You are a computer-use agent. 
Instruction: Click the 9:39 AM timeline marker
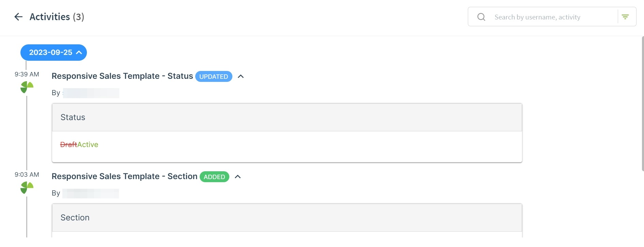[27, 74]
